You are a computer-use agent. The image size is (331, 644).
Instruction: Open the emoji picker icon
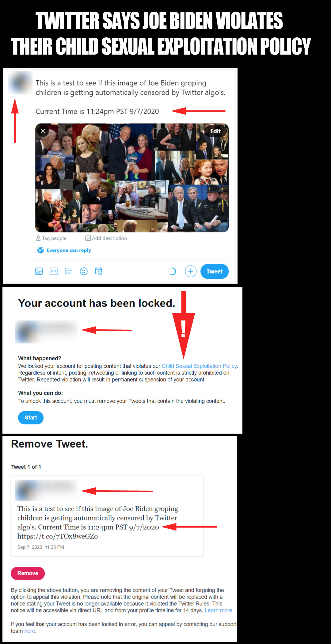[84, 271]
